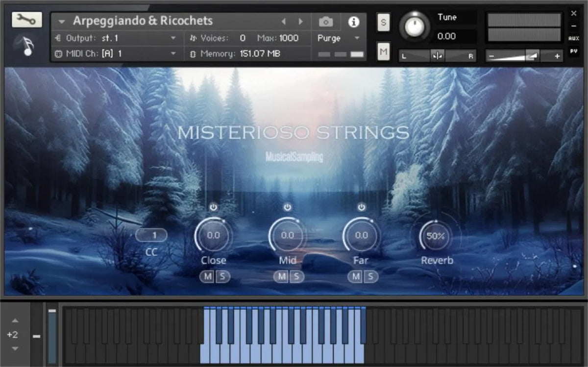Click the previous instrument arrow
Image resolution: width=588 pixels, height=367 pixels.
(284, 21)
